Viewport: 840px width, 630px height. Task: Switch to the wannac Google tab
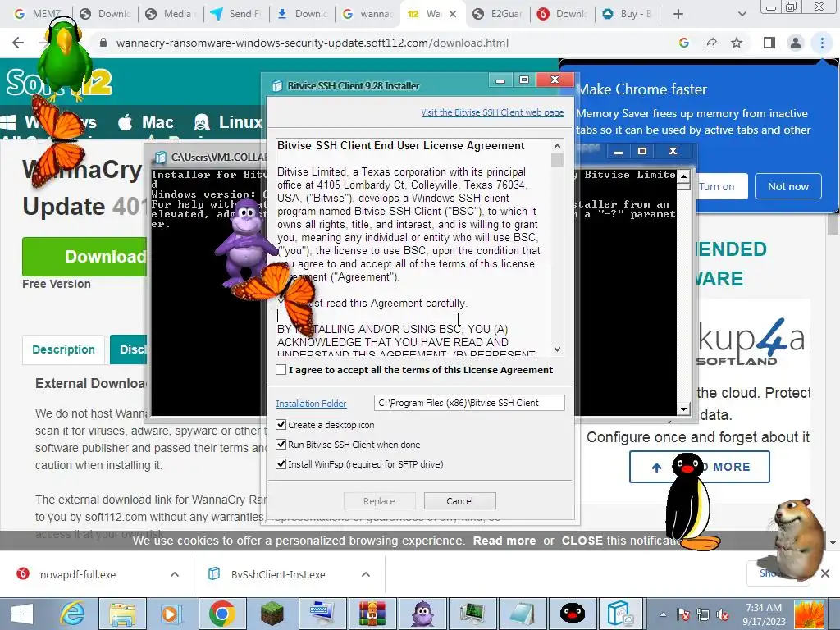(367, 14)
